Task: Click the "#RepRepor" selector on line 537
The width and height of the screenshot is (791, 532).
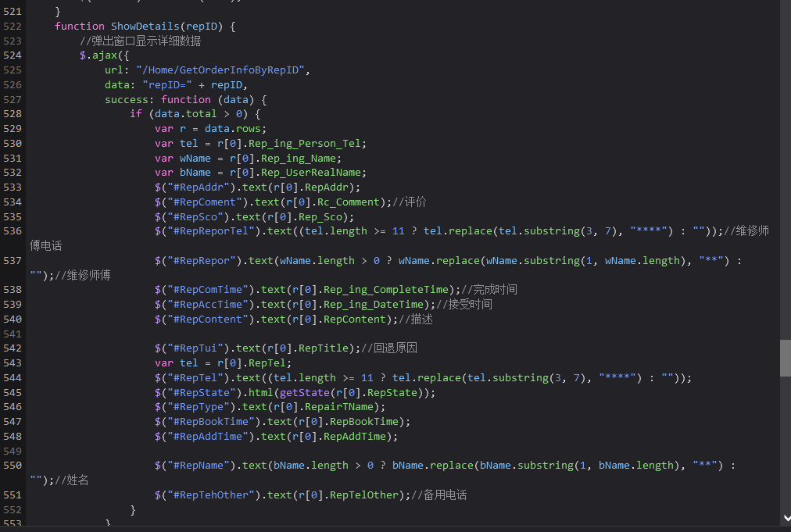Action: [x=202, y=261]
